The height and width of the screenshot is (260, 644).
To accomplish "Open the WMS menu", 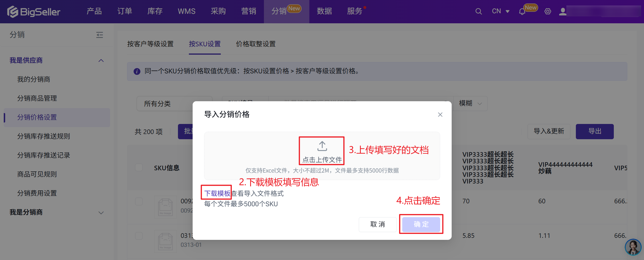I will (x=187, y=12).
